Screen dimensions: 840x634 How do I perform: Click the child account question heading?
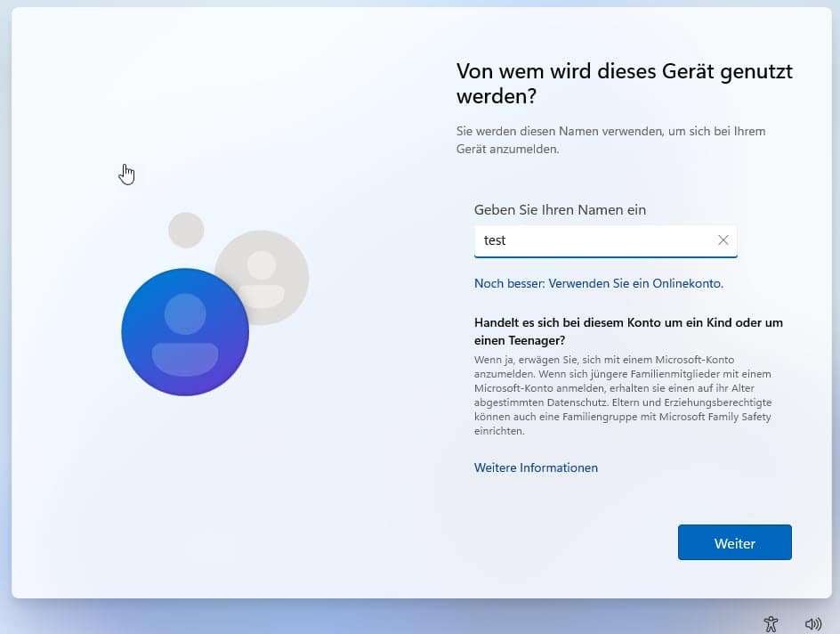(627, 330)
